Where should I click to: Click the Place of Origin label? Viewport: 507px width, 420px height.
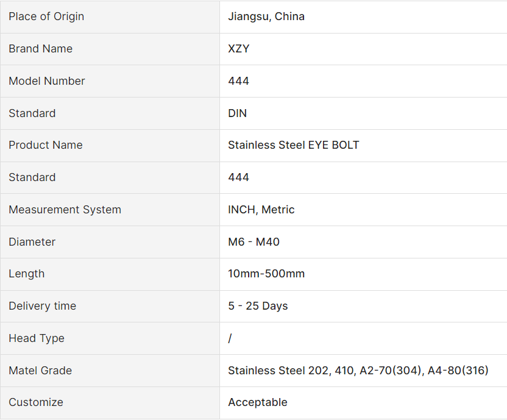click(46, 16)
